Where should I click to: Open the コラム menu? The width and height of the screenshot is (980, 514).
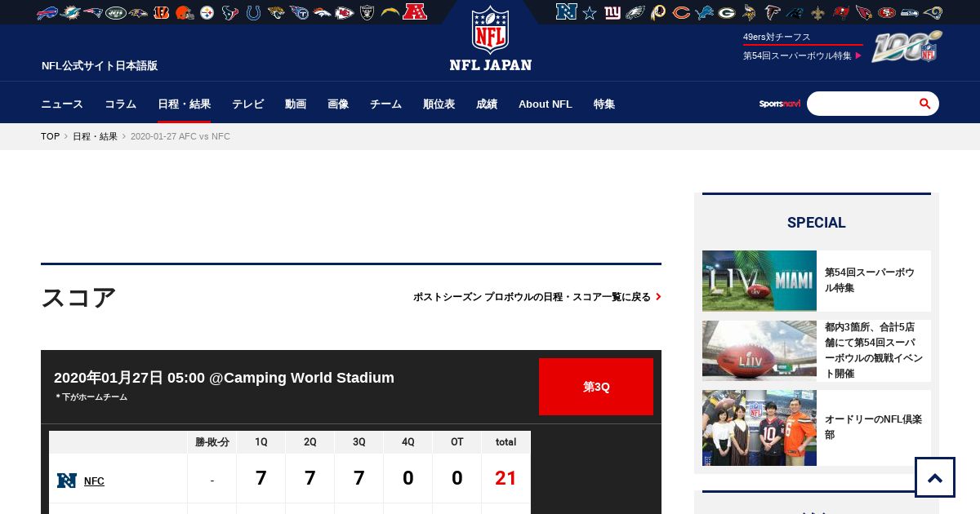click(x=120, y=104)
